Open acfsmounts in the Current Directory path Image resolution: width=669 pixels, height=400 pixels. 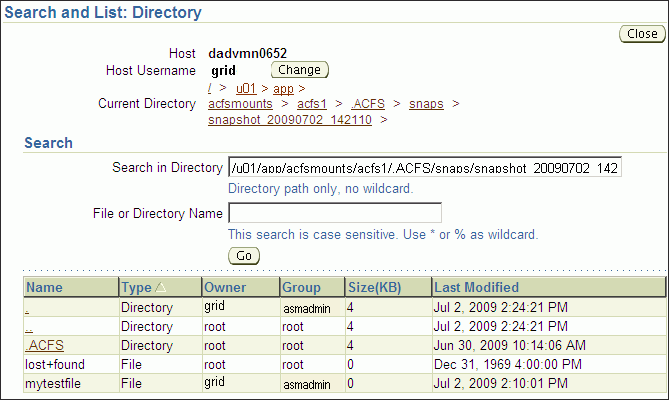click(239, 104)
